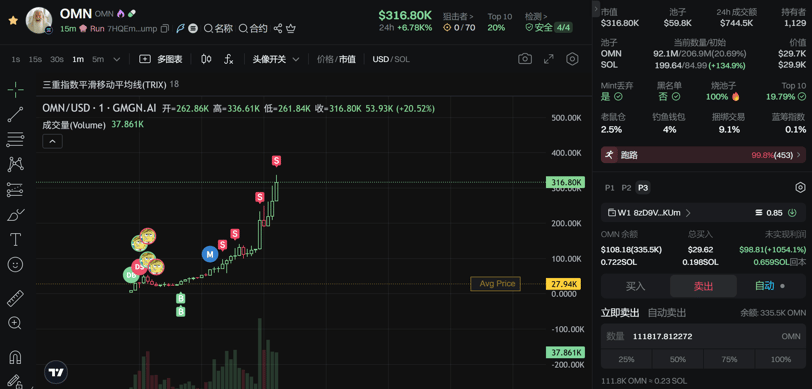Switch to preset P2
The height and width of the screenshot is (389, 812).
click(x=626, y=188)
